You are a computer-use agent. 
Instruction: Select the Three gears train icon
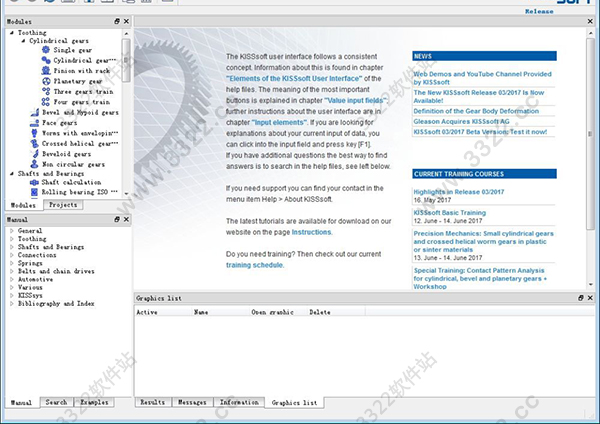coord(46,91)
